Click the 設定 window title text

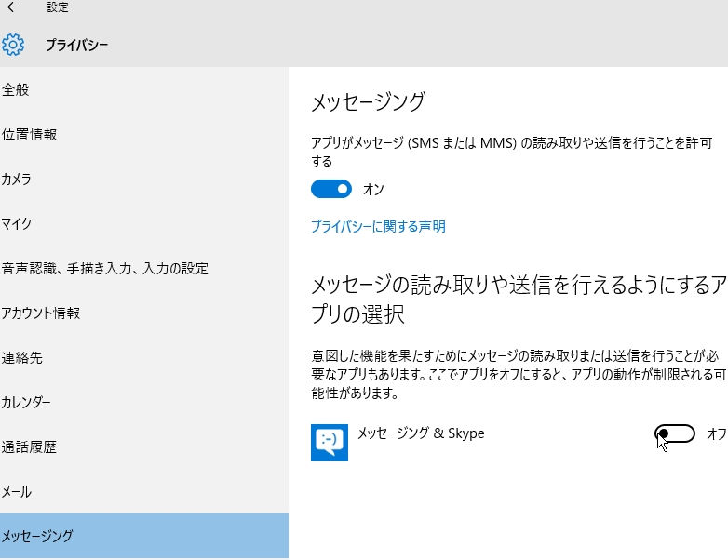[x=58, y=7]
